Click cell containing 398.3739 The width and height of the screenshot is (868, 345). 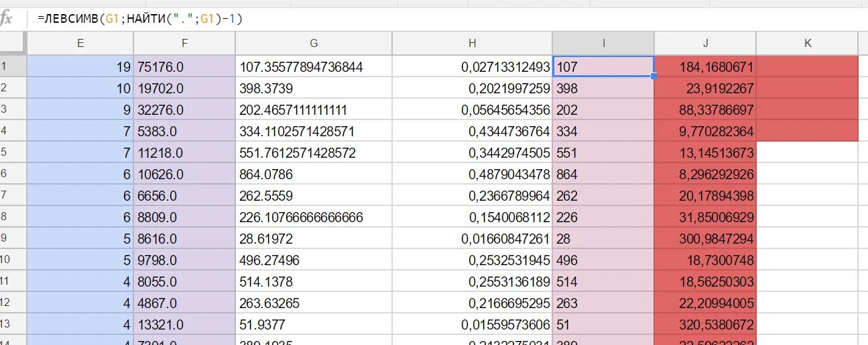point(314,88)
